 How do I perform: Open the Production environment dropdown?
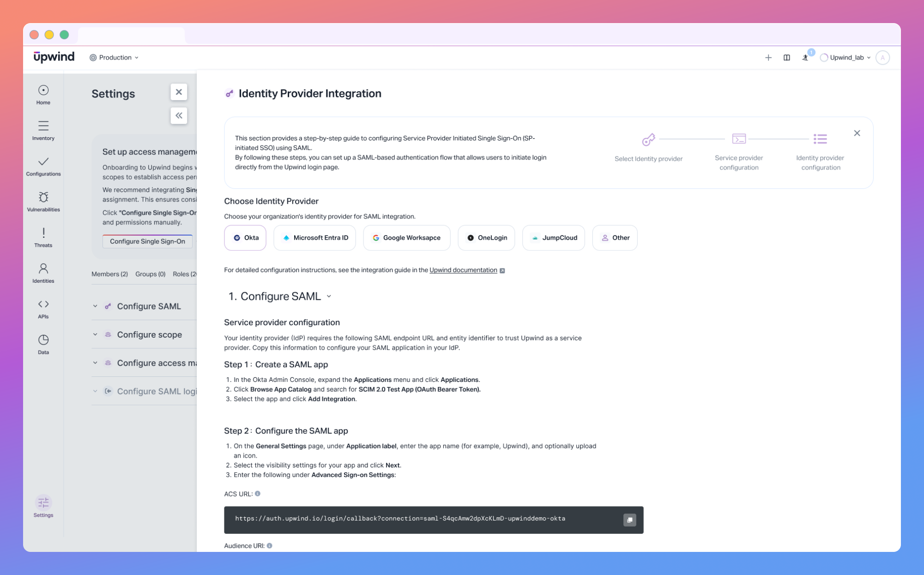click(114, 57)
